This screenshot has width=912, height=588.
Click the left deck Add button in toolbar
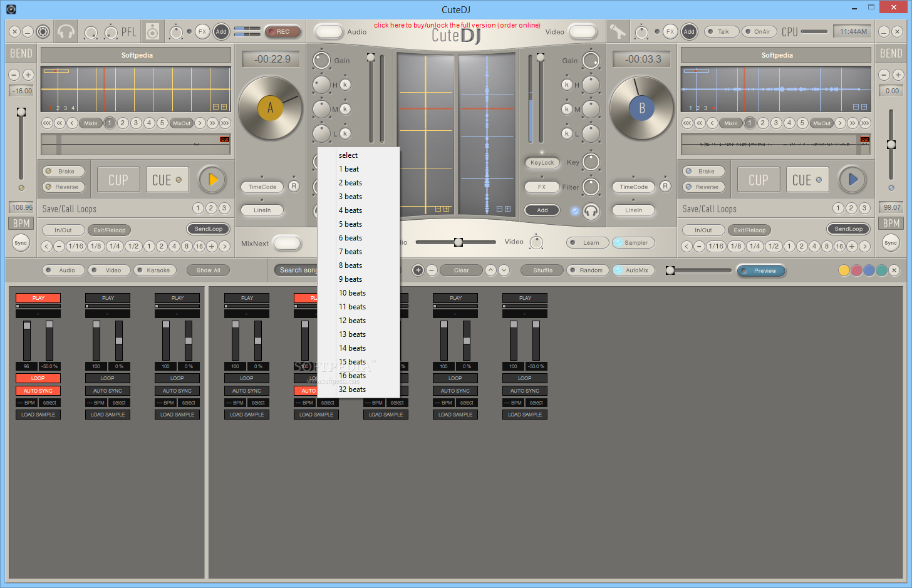(221, 31)
